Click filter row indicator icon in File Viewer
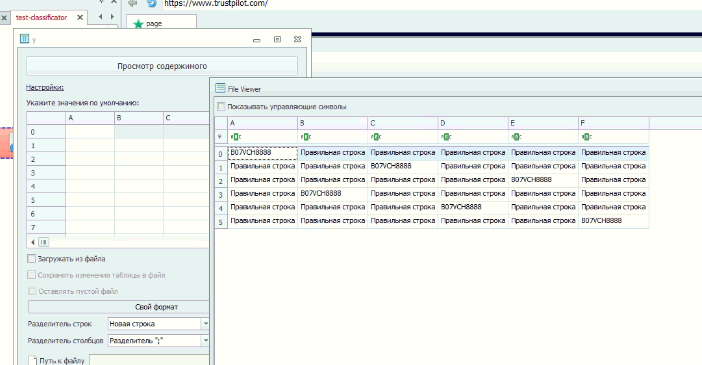This screenshot has height=365, width=702. 220,137
